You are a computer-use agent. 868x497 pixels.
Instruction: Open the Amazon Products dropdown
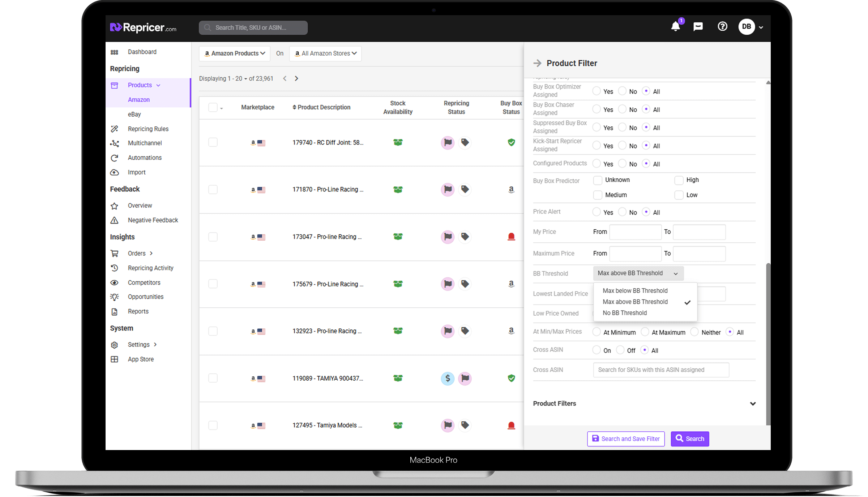click(x=235, y=53)
